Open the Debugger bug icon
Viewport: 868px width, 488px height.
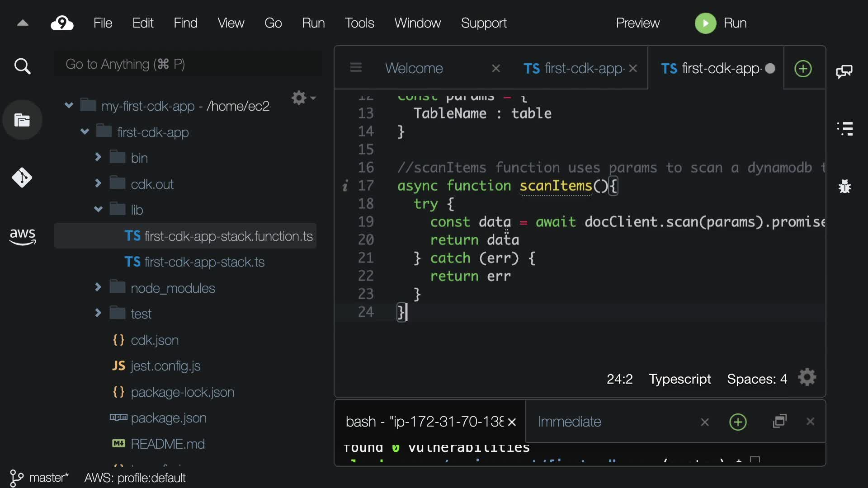(x=844, y=186)
